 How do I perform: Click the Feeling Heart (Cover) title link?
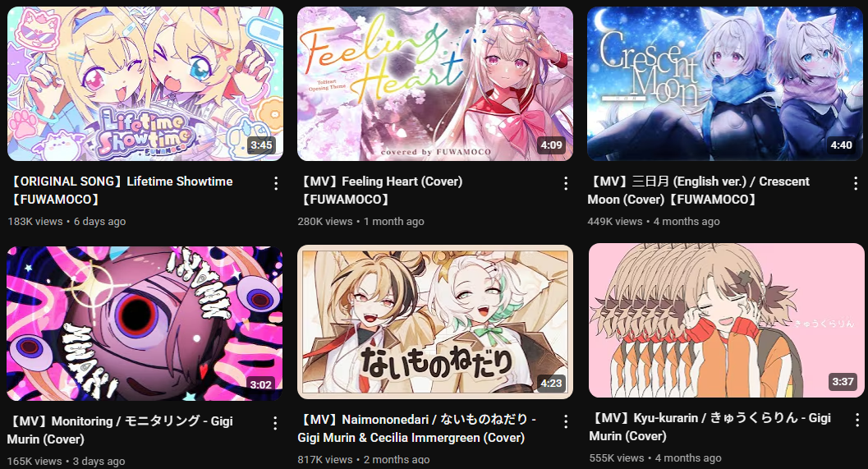tap(379, 190)
